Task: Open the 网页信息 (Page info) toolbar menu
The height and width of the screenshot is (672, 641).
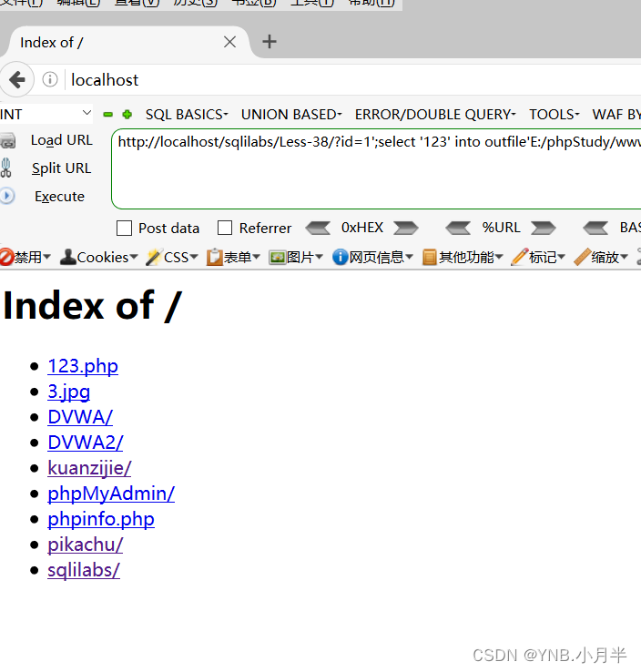Action: [x=372, y=257]
